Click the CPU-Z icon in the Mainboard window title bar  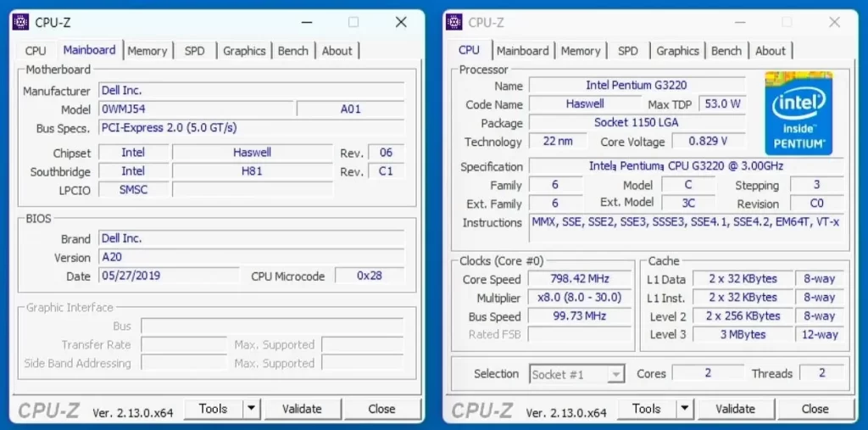click(x=21, y=22)
